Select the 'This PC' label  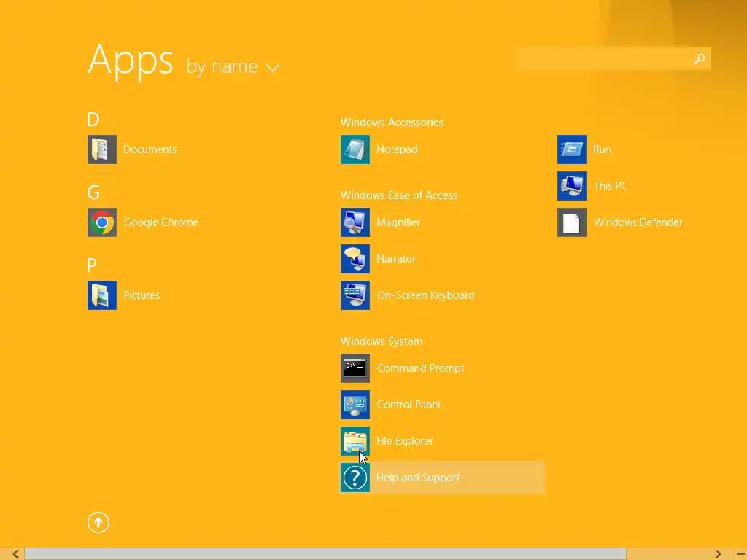tap(611, 186)
